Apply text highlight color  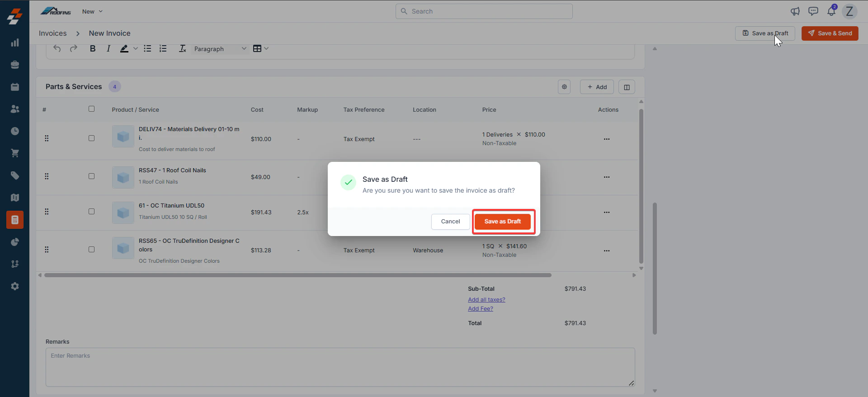click(124, 48)
